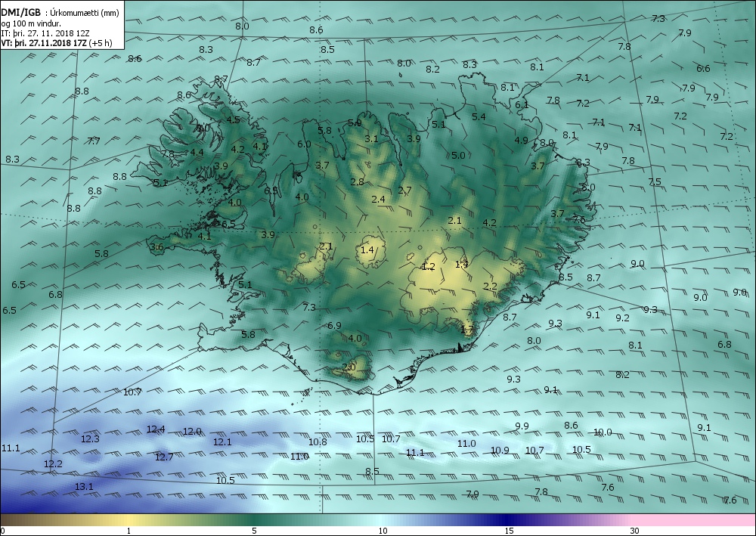
Task: Click the color scale label "10"
Action: pyautogui.click(x=383, y=531)
